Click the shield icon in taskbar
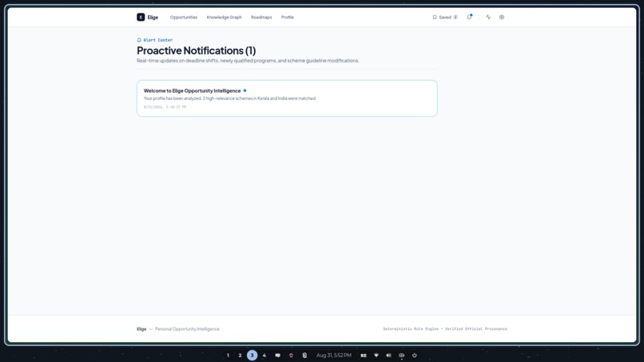644x362 pixels. tap(304, 356)
